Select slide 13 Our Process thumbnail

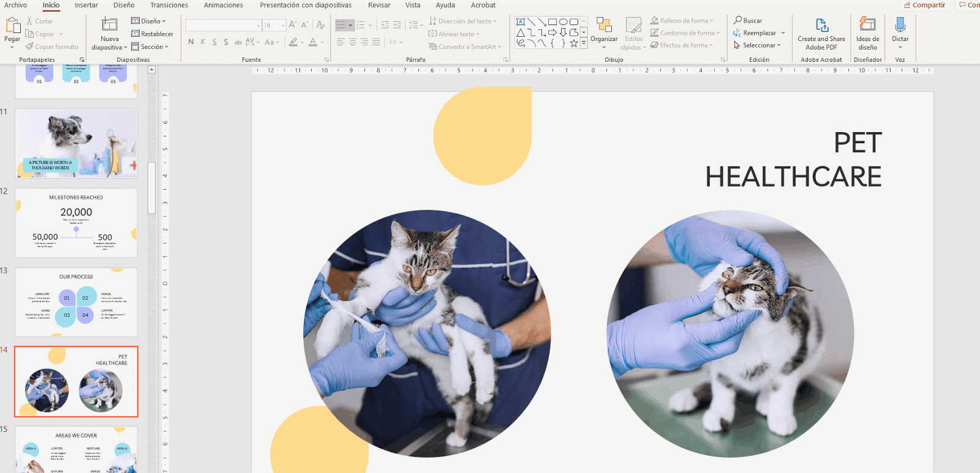coord(76,302)
